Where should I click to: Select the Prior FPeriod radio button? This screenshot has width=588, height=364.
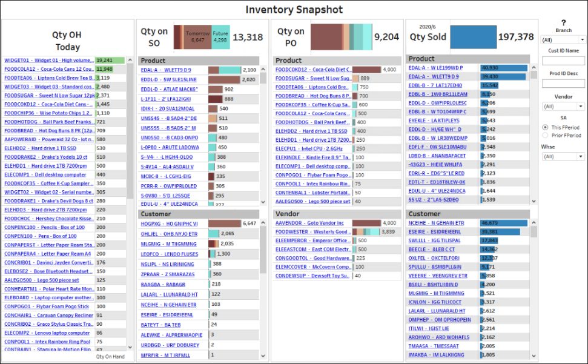pos(545,135)
